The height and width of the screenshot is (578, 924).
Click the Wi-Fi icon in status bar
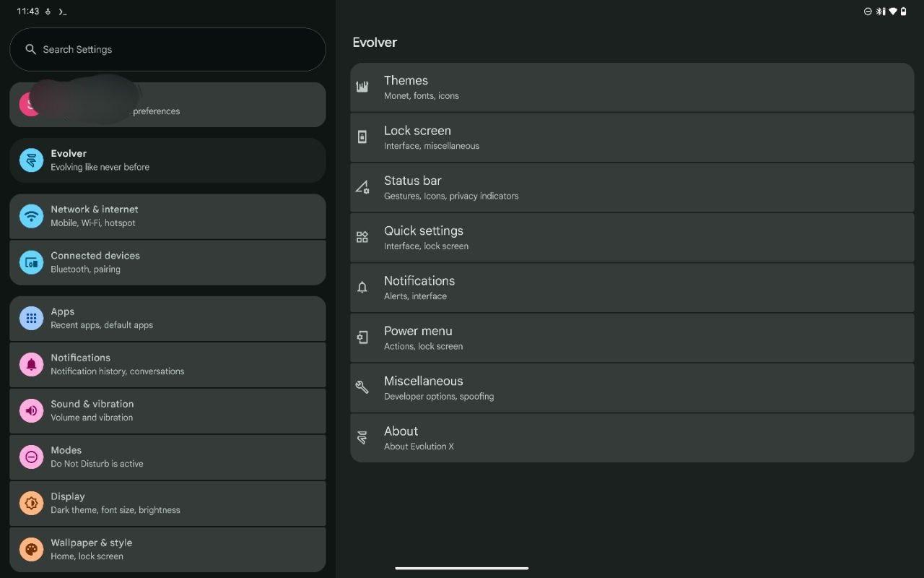click(x=892, y=12)
